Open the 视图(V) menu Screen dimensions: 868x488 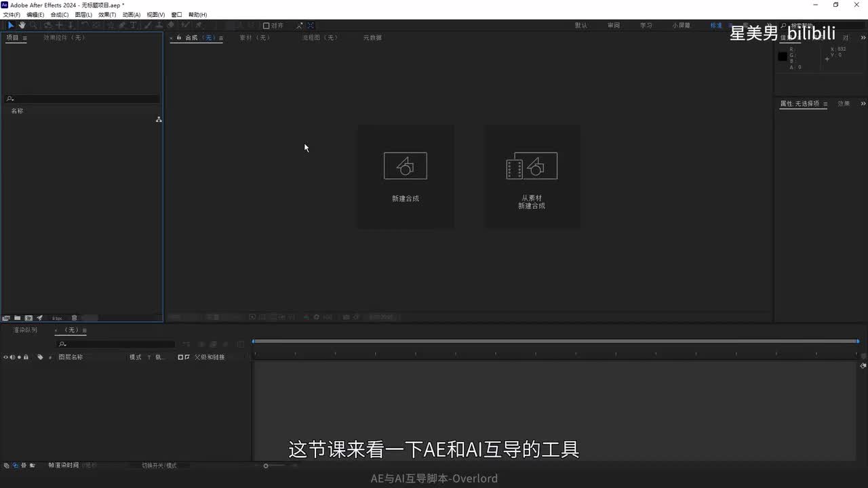click(x=156, y=14)
